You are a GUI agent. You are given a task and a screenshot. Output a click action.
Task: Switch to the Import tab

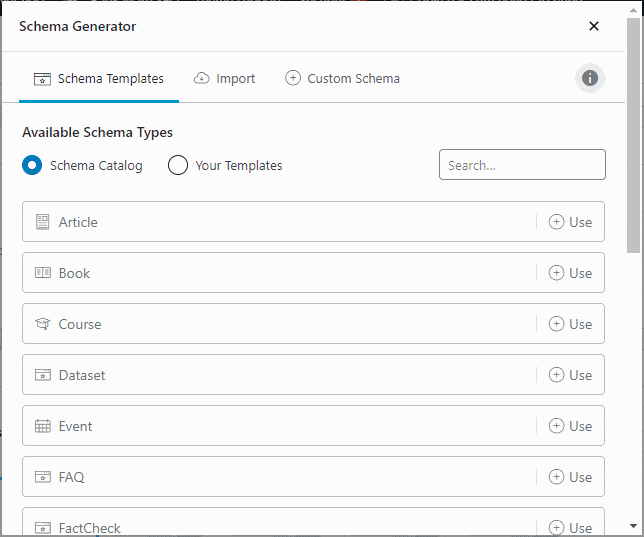click(225, 78)
